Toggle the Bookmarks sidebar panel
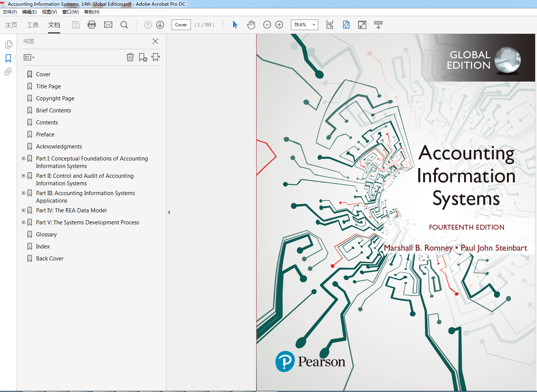Screen dimensions: 537x392 coord(9,58)
